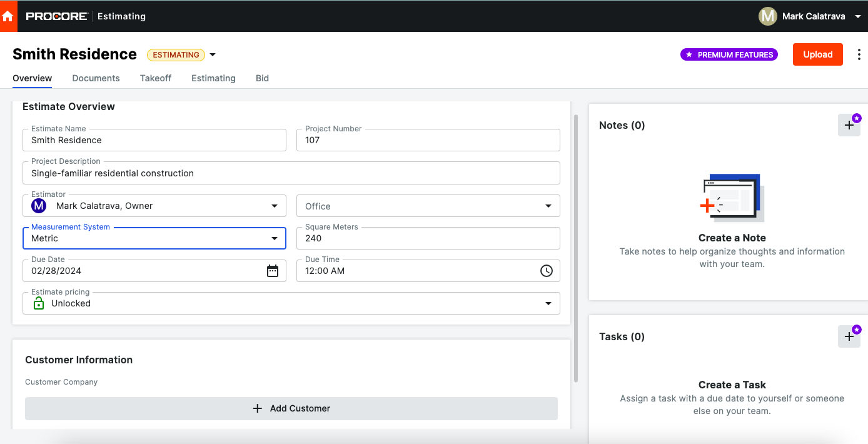Go to the Takeoff tab
The height and width of the screenshot is (444, 868).
pos(156,78)
